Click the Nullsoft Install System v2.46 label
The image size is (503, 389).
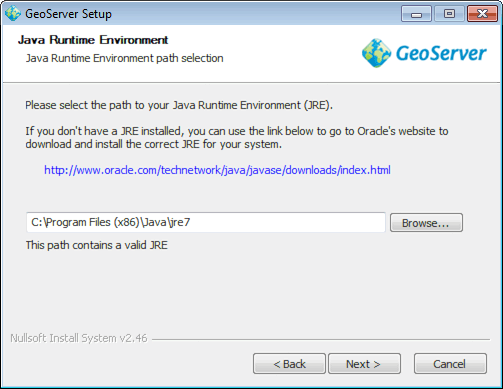79,338
